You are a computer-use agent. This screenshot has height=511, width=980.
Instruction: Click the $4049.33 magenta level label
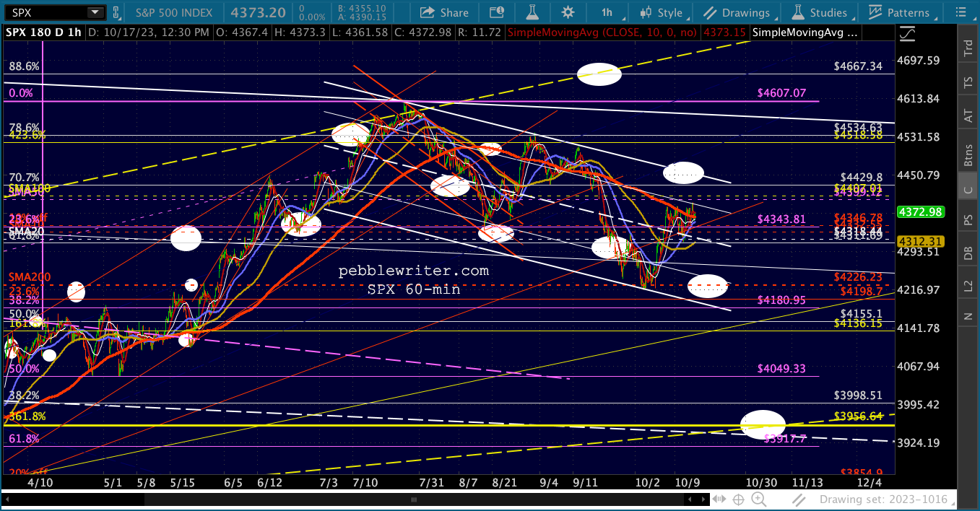(781, 368)
